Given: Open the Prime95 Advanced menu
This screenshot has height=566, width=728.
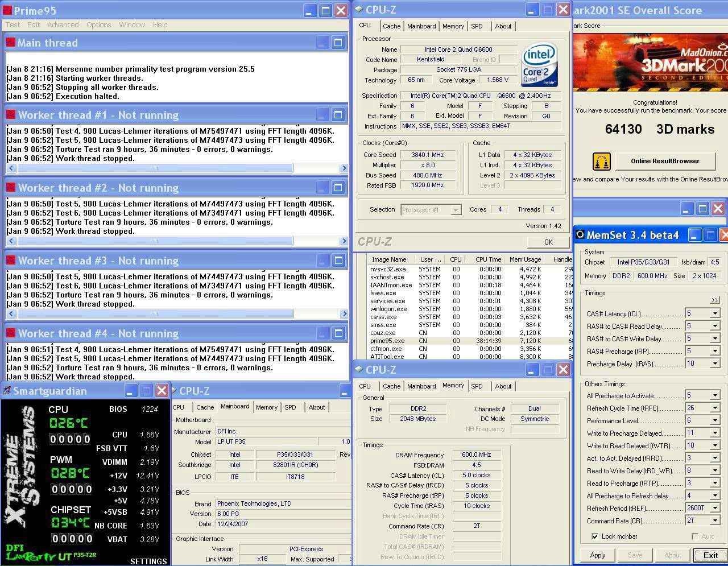Looking at the screenshot, I should 63,24.
